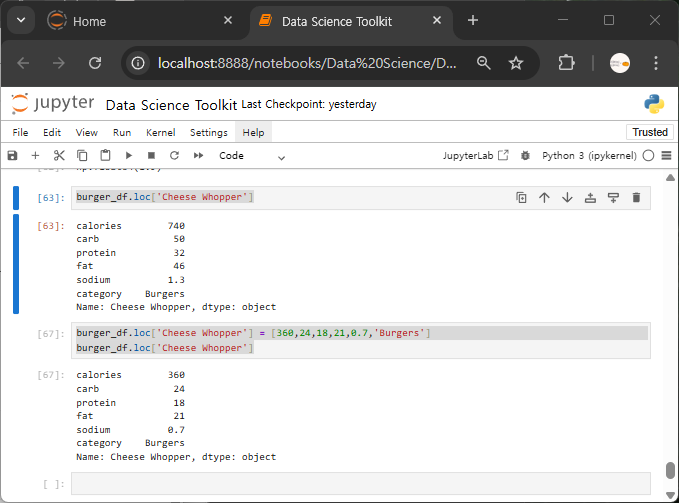Close the Data Science Toolkit tab

[x=437, y=20]
